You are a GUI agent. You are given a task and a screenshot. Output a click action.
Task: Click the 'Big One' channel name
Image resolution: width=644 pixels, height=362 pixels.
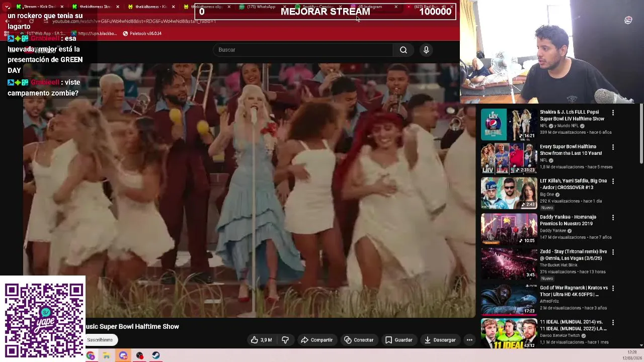[x=547, y=195]
